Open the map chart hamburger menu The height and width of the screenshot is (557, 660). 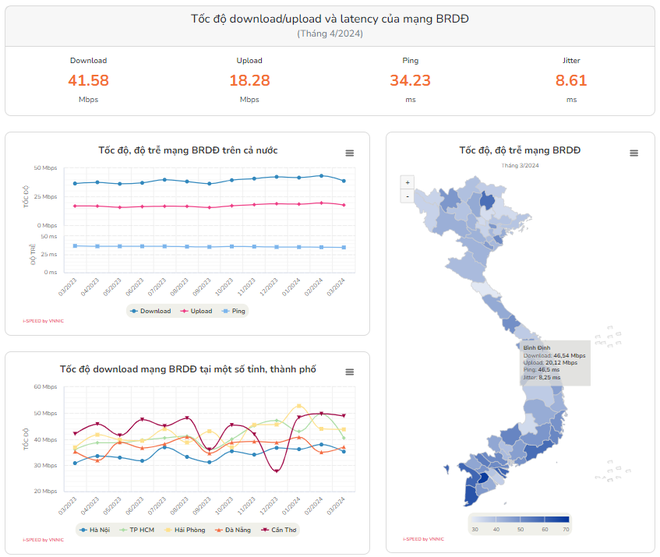pos(633,153)
